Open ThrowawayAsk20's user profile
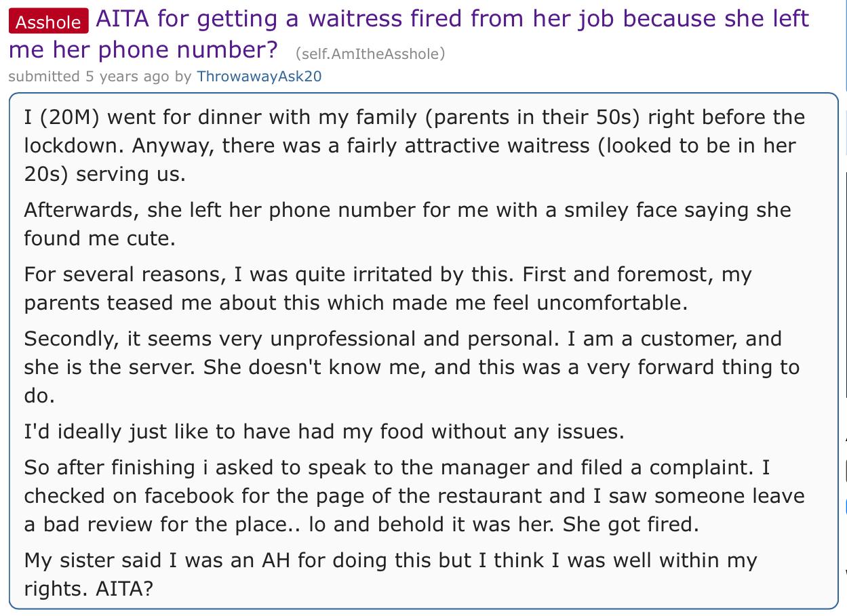Viewport: 847px width, 616px height. pos(259,76)
